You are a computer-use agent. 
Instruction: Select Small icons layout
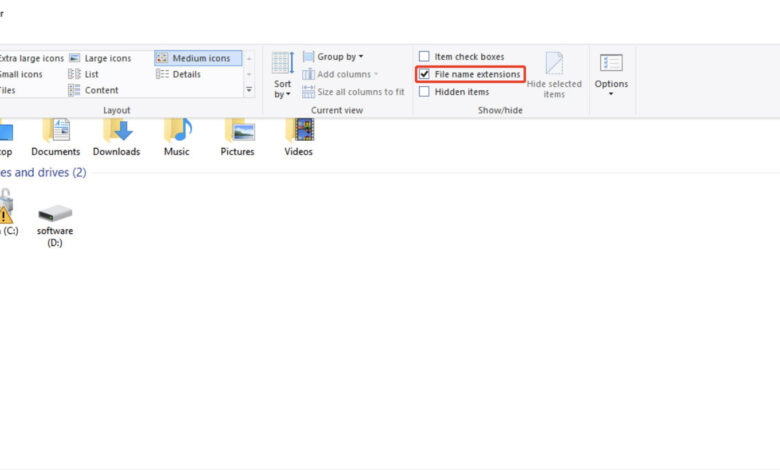(x=21, y=74)
